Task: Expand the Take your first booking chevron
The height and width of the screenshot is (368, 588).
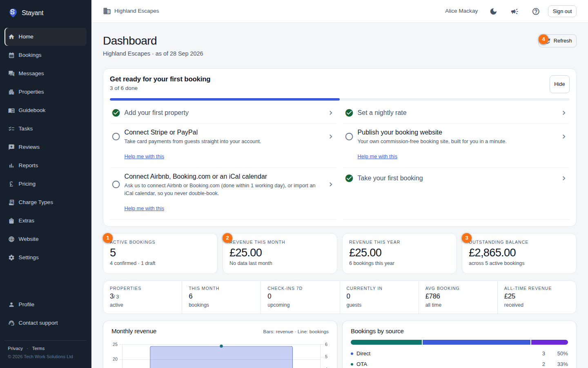Action: [x=564, y=178]
